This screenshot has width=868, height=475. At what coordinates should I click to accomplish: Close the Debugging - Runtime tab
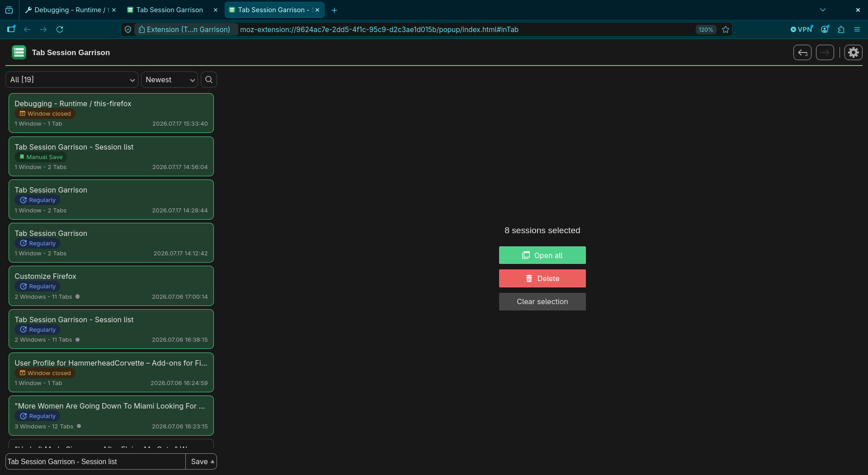114,10
